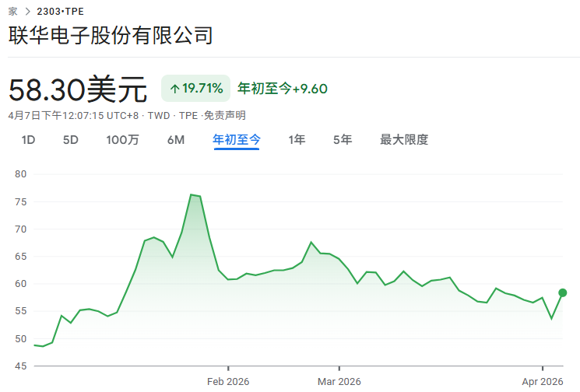Click the 65 y-axis label
Viewport: 580px width, 392px height.
[x=21, y=257]
